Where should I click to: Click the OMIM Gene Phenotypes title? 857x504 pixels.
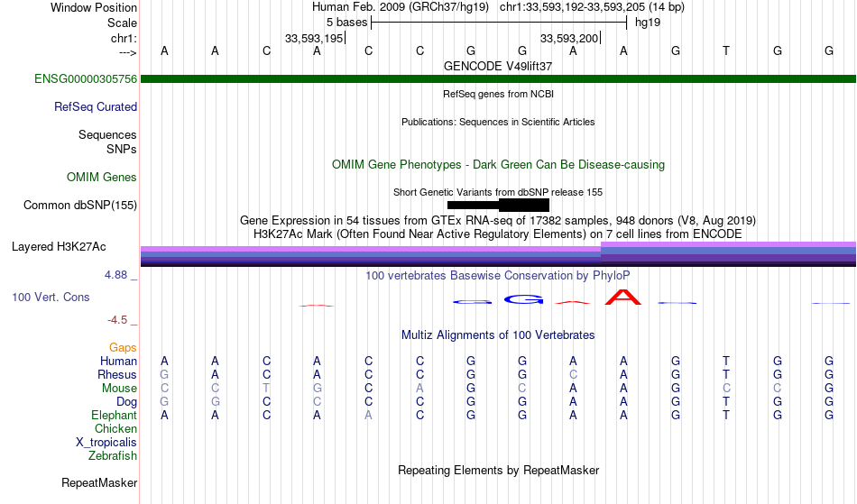[499, 164]
